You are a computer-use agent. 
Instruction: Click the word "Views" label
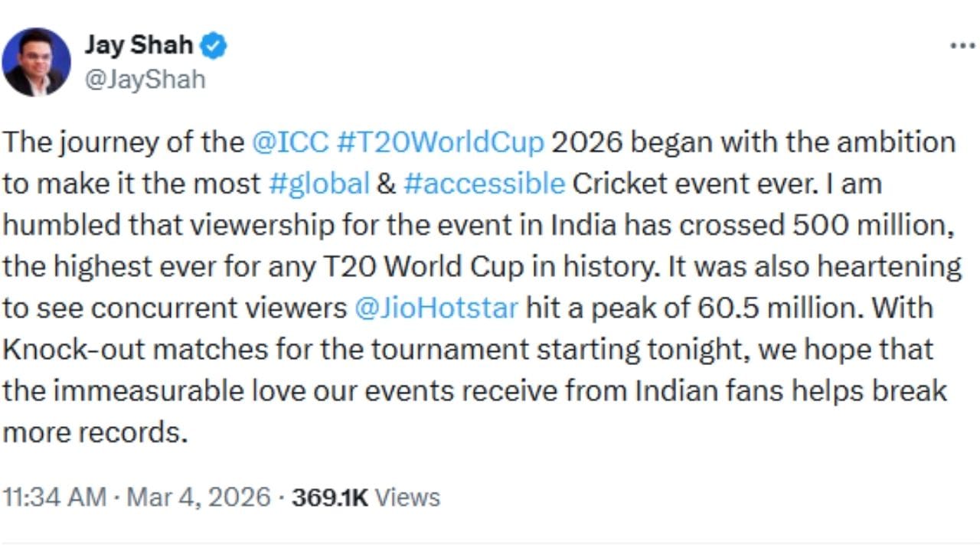click(408, 497)
